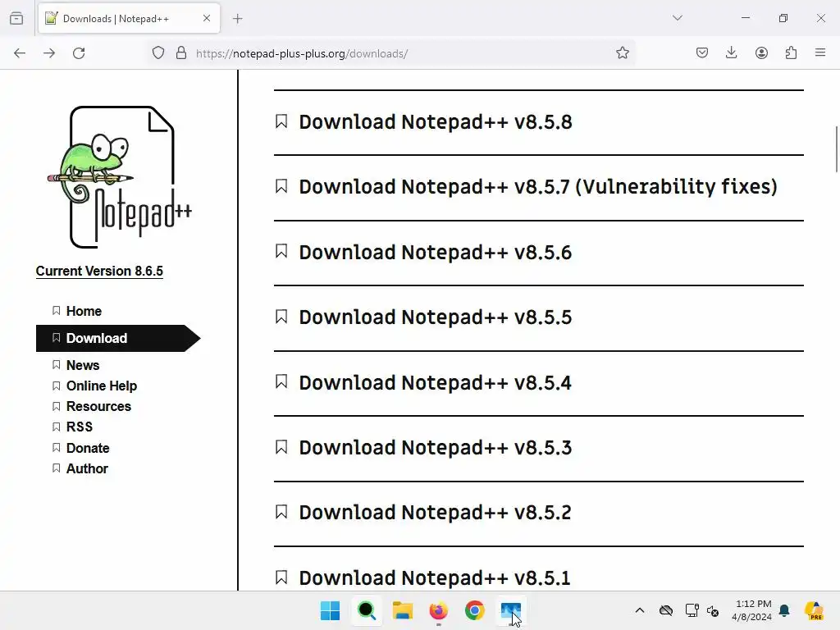Launch Google Chrome from the taskbar
840x630 pixels.
(475, 610)
